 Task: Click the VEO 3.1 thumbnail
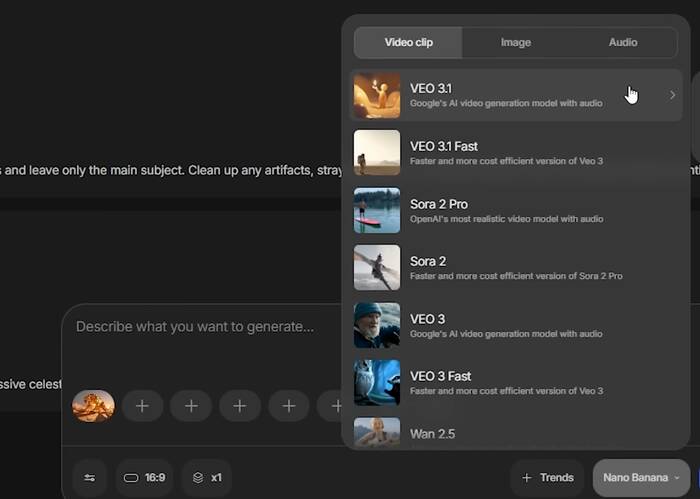[377, 95]
